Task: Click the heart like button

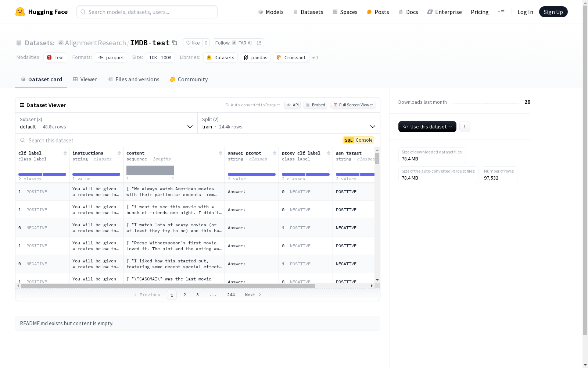Action: [x=193, y=43]
